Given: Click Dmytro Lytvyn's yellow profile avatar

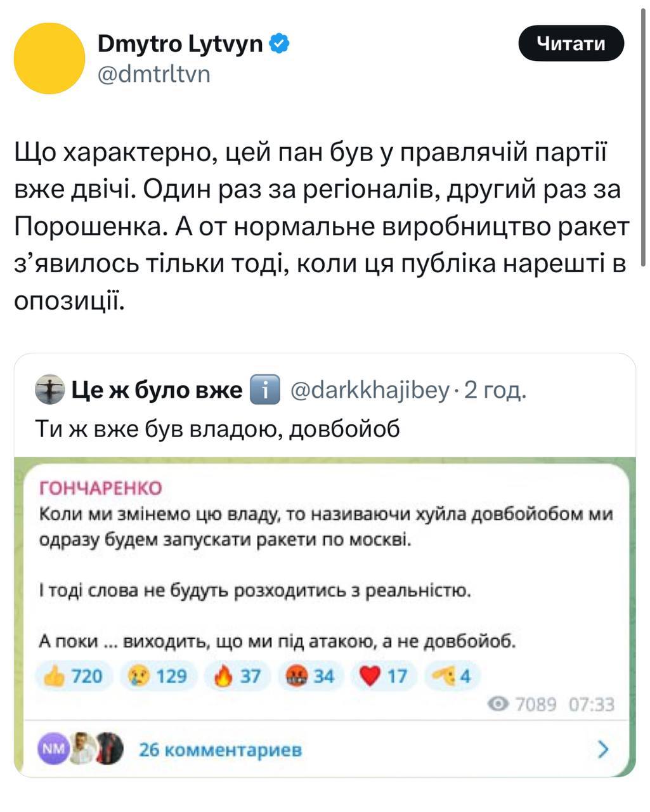Looking at the screenshot, I should (x=49, y=58).
